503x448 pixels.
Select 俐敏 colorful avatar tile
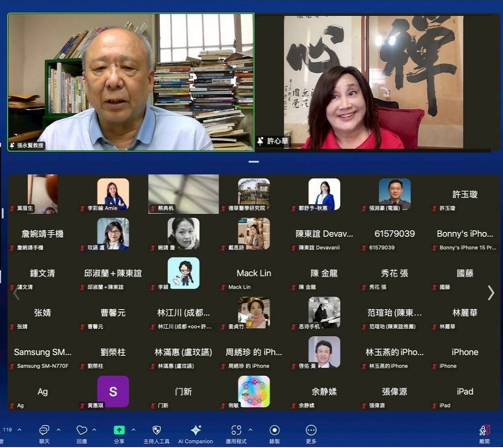click(x=254, y=392)
